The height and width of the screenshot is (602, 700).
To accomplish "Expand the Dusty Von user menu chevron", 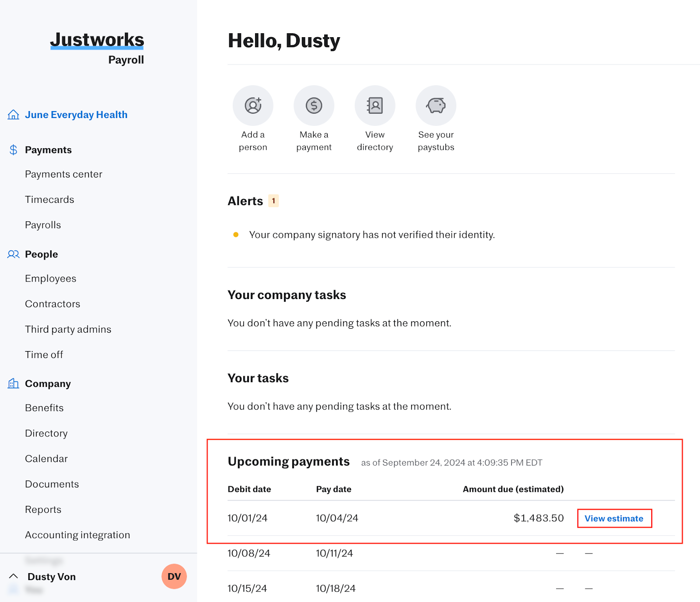I will point(14,576).
